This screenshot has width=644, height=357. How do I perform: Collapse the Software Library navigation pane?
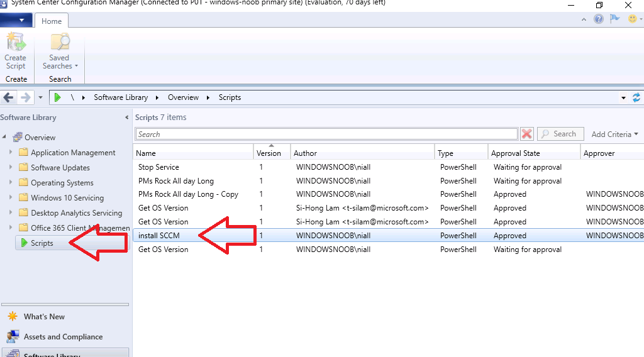[126, 118]
